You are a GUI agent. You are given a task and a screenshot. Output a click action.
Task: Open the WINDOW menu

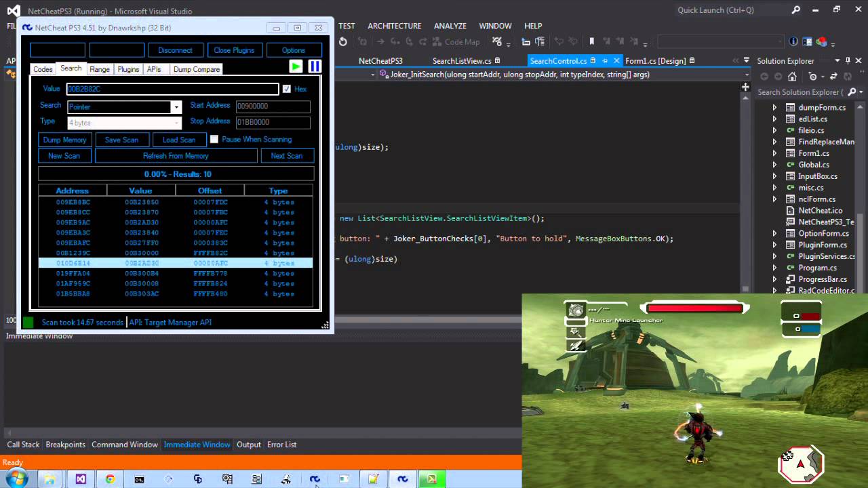495,26
